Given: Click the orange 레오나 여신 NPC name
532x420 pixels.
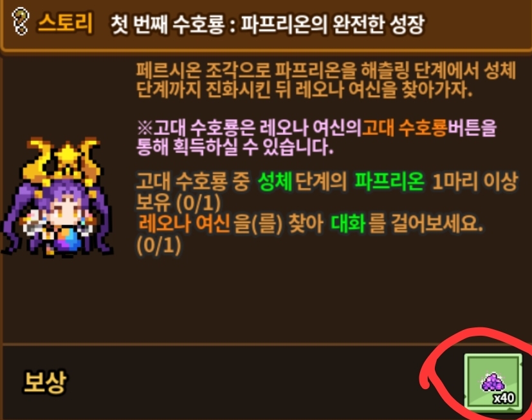Looking at the screenshot, I should click(184, 224).
